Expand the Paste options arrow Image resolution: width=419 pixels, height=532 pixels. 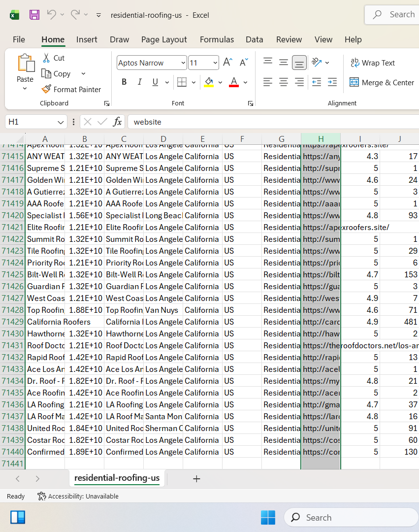click(25, 89)
